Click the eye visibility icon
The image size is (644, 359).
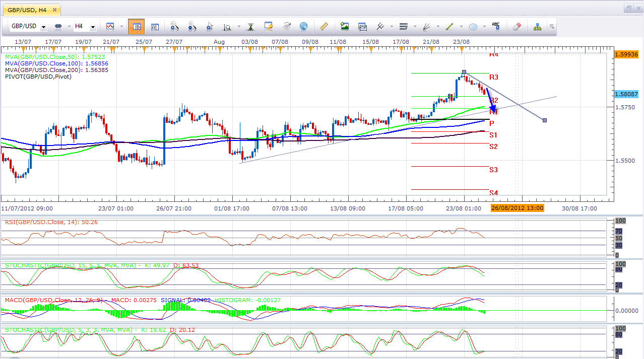[x=287, y=26]
